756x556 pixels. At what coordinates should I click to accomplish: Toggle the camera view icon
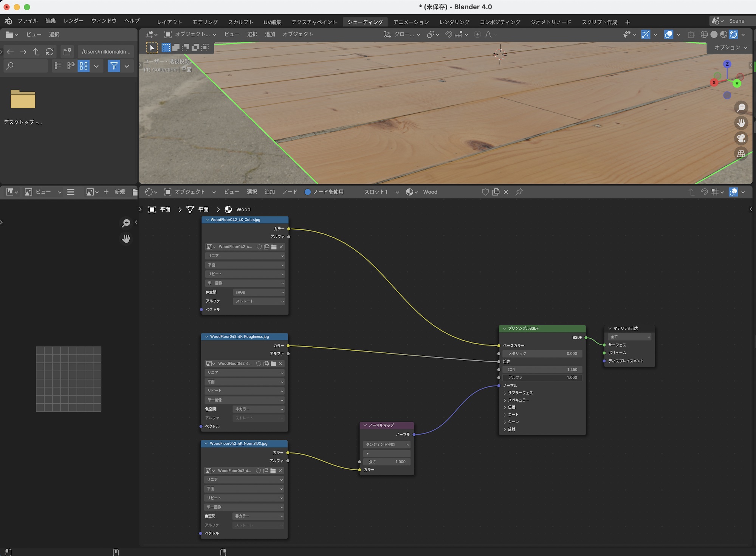click(x=741, y=138)
